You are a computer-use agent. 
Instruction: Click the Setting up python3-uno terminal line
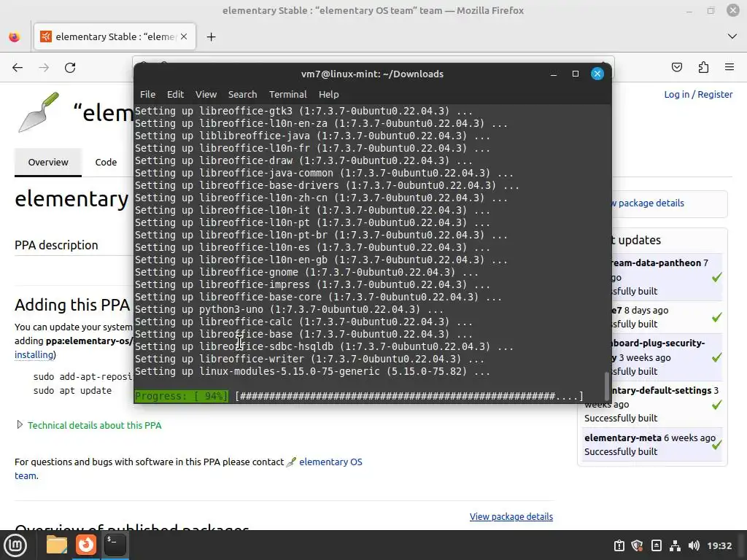(x=289, y=309)
